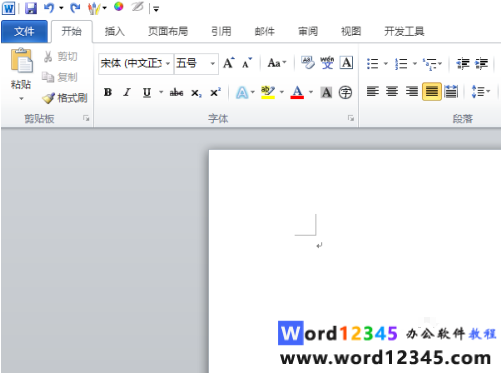Toggle underline formatting

click(x=147, y=92)
